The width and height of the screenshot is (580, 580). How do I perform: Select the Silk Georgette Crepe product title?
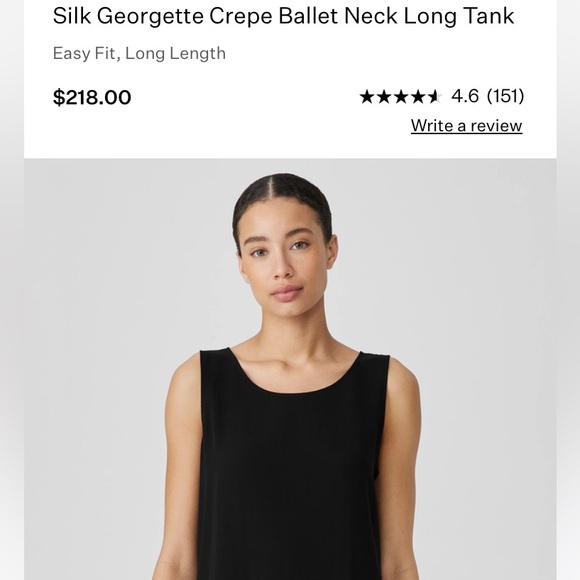point(283,16)
